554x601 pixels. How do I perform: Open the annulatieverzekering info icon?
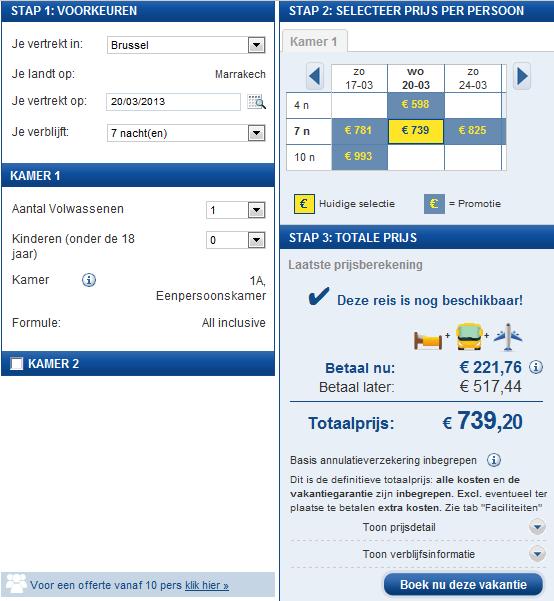point(494,460)
